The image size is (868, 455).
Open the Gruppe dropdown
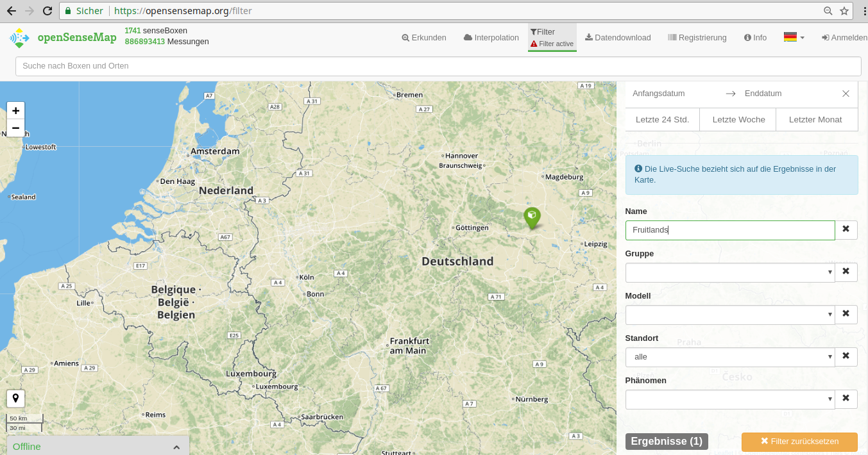pyautogui.click(x=730, y=272)
